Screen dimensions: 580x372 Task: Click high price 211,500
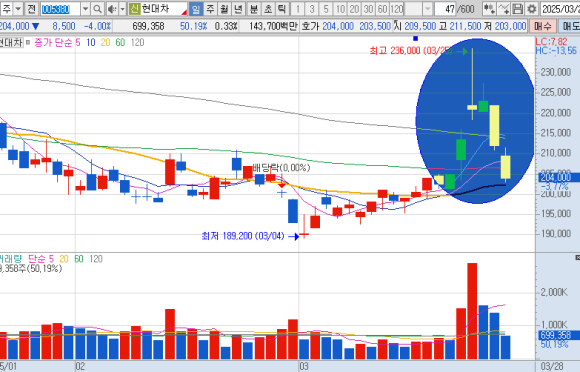click(x=465, y=26)
